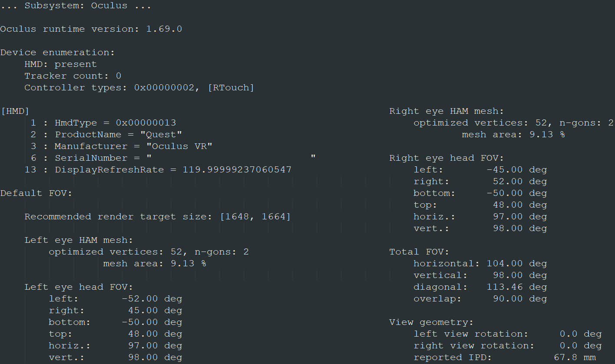The width and height of the screenshot is (615, 364).
Task: Click the overlap 90.00 deg line
Action: click(x=480, y=299)
